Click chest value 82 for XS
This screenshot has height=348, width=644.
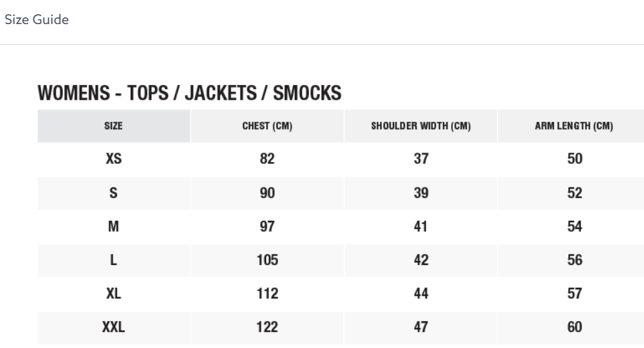(x=267, y=159)
